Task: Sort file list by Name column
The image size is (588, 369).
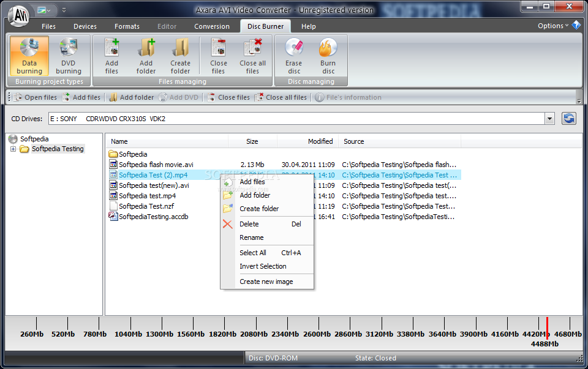Action: pyautogui.click(x=167, y=141)
